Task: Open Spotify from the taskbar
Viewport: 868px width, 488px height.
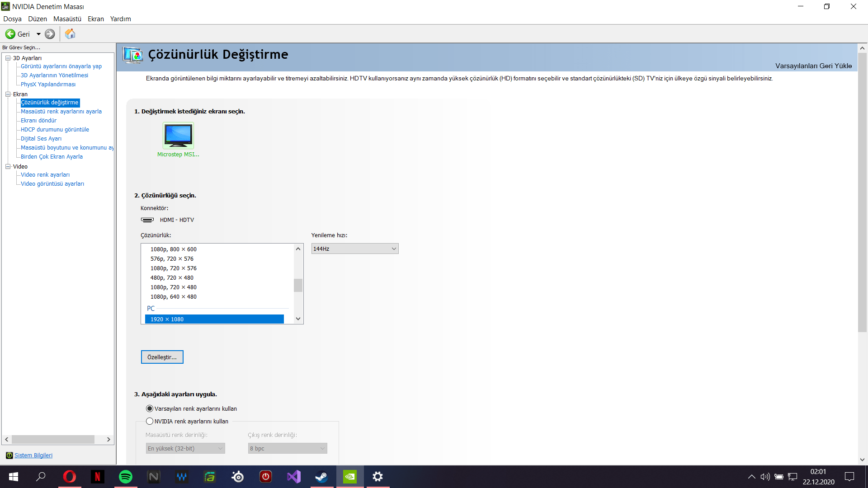Action: [x=126, y=477]
